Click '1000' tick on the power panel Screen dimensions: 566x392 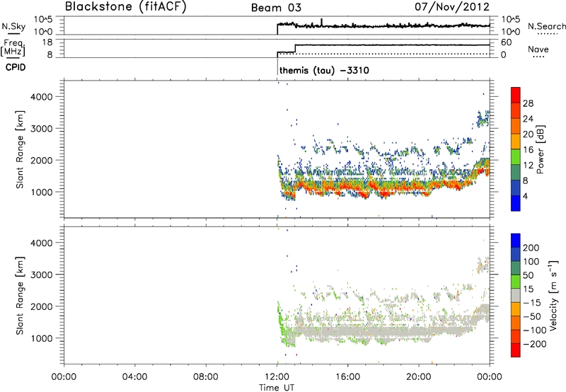point(41,192)
